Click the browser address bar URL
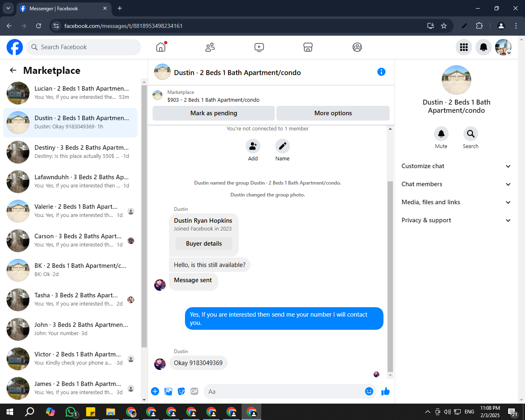The height and width of the screenshot is (420, 525). 123,26
